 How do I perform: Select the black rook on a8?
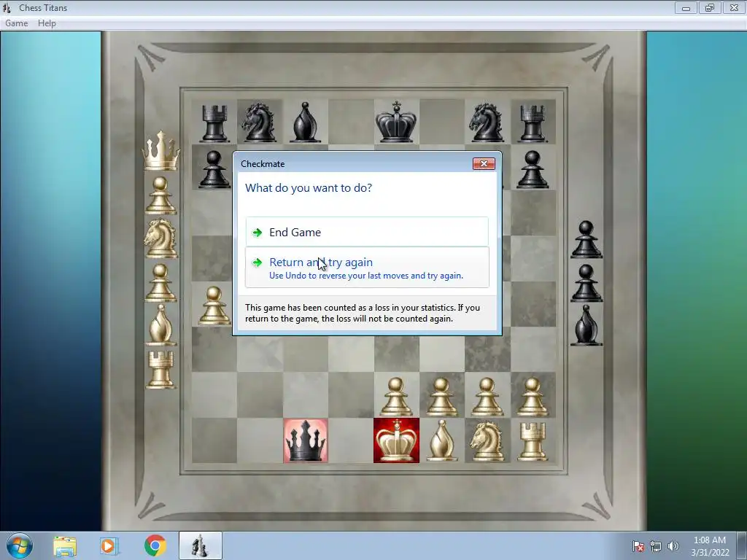214,124
